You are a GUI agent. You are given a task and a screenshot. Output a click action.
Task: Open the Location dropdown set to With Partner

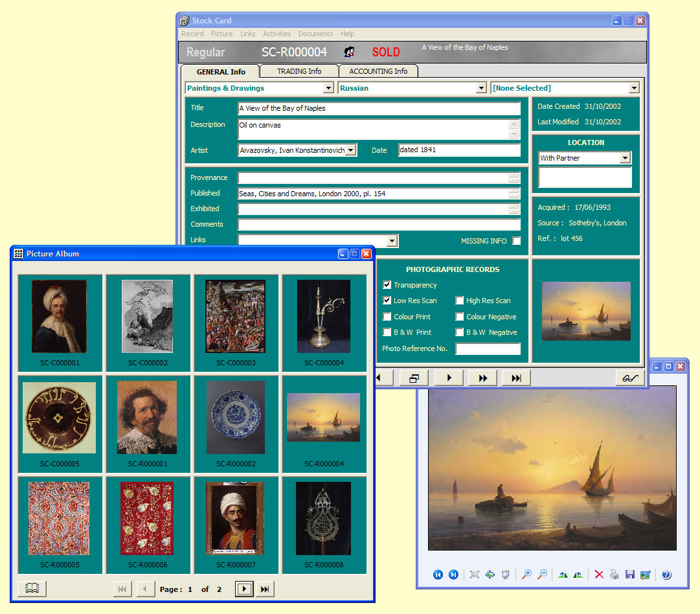point(626,157)
